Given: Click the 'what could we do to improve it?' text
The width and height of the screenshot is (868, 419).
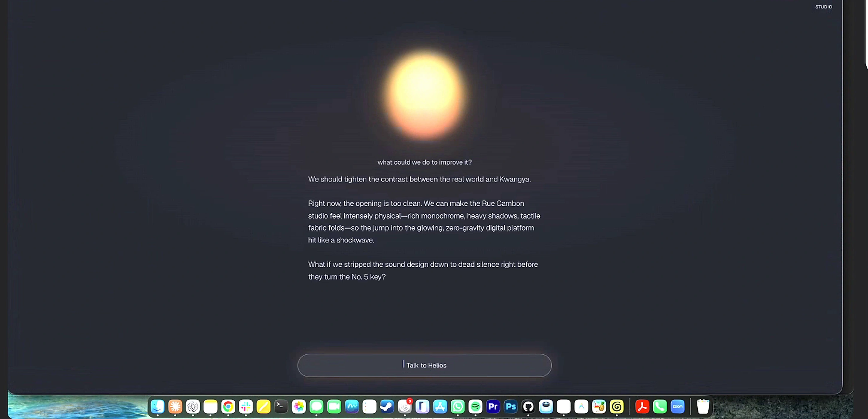Looking at the screenshot, I should pyautogui.click(x=424, y=162).
